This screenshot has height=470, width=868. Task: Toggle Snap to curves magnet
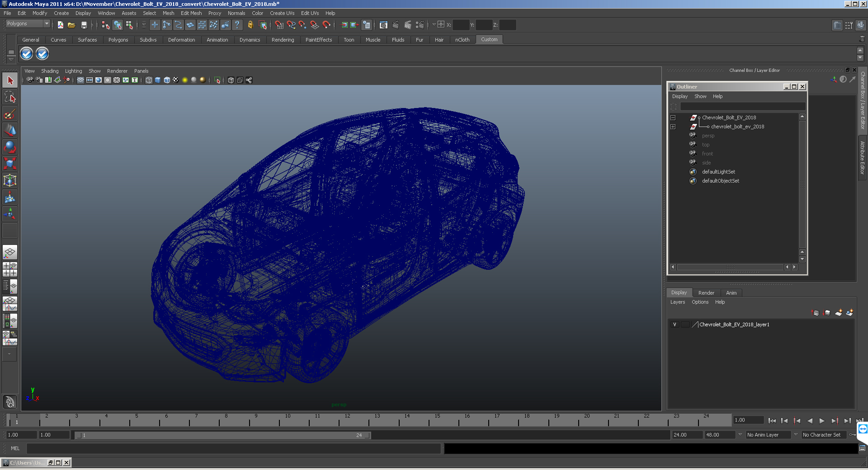[x=291, y=25]
